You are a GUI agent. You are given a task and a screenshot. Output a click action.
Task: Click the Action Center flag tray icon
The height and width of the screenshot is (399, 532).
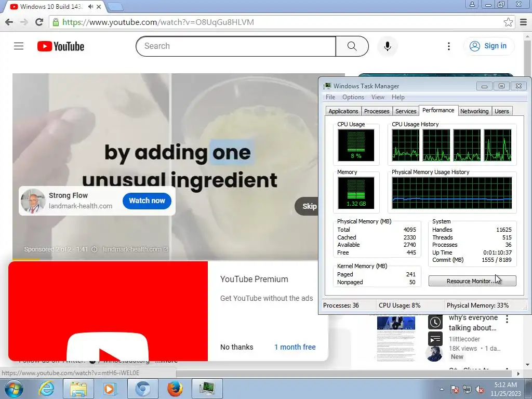(x=454, y=389)
